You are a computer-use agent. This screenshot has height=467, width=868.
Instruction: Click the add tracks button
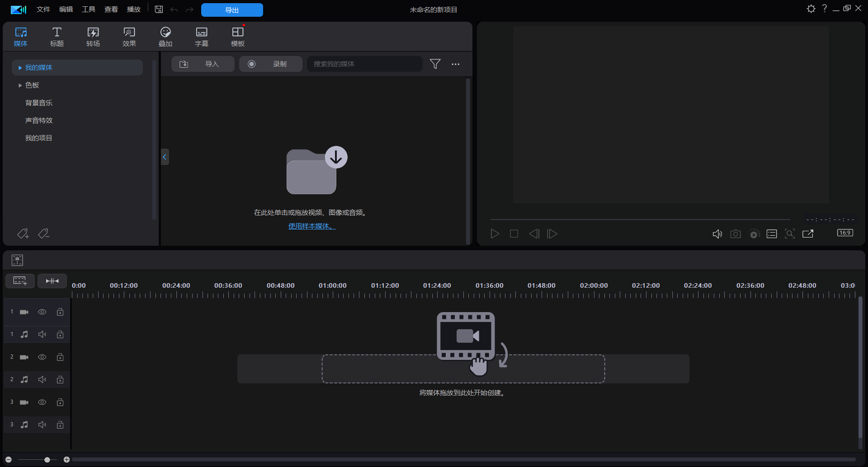click(20, 281)
